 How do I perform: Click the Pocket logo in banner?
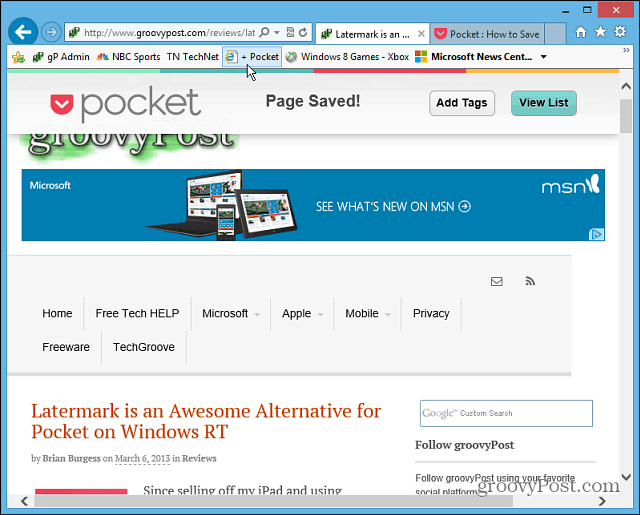[x=125, y=103]
